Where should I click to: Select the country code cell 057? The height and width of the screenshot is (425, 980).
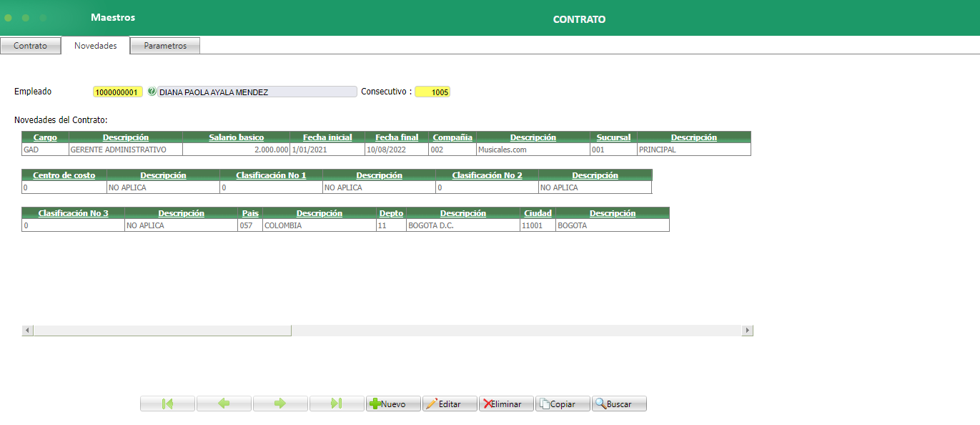(x=250, y=225)
